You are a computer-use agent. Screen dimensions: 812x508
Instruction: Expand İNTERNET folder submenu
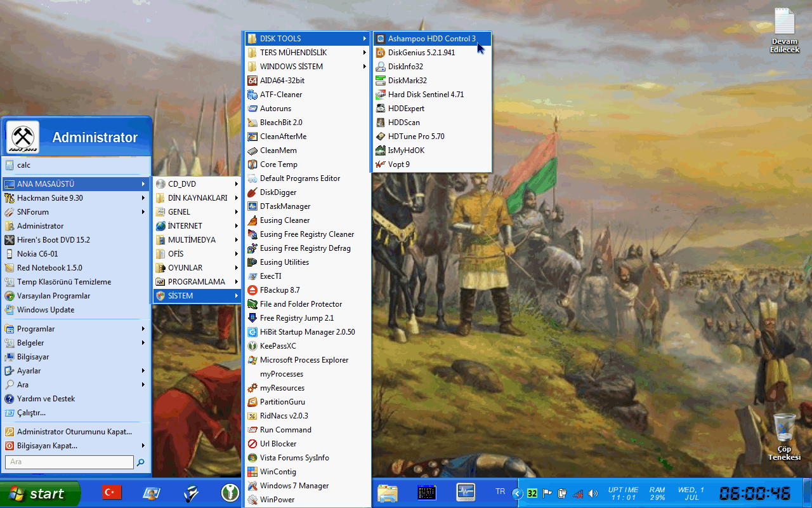(197, 226)
